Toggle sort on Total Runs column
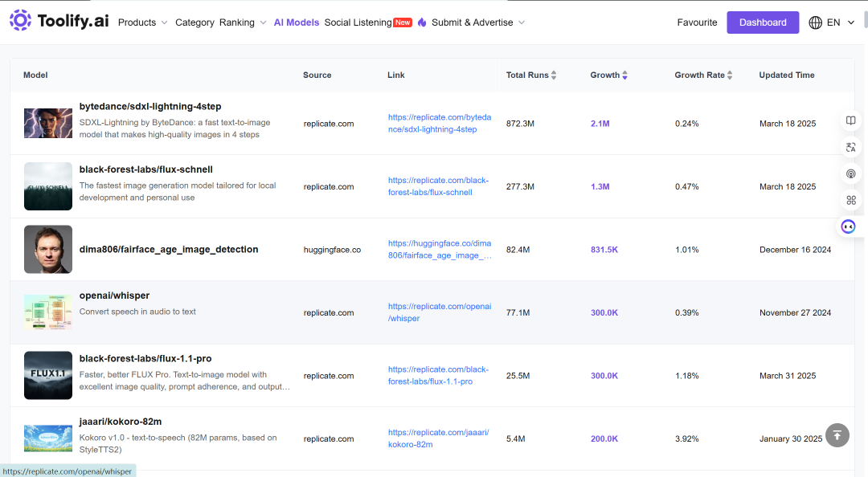Screen dimensions: 868x477 [554, 75]
